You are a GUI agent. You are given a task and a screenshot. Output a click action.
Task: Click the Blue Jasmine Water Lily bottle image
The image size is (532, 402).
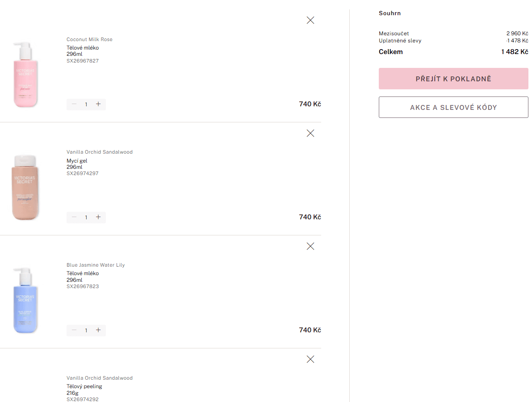coord(25,300)
